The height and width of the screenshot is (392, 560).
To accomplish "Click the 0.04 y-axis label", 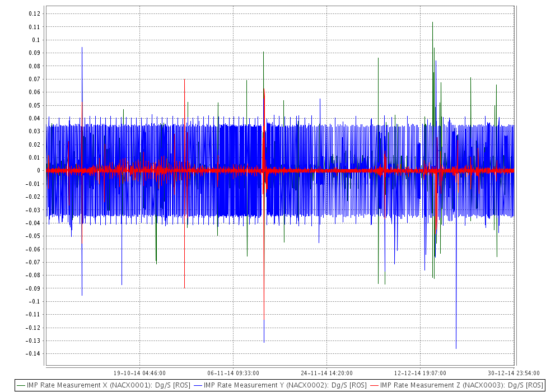I will pos(35,118).
